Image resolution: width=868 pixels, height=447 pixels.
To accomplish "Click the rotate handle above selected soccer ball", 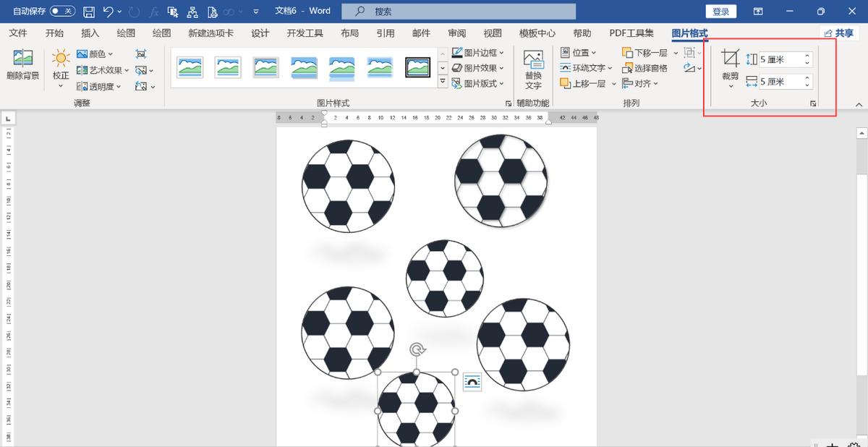I will pyautogui.click(x=417, y=351).
